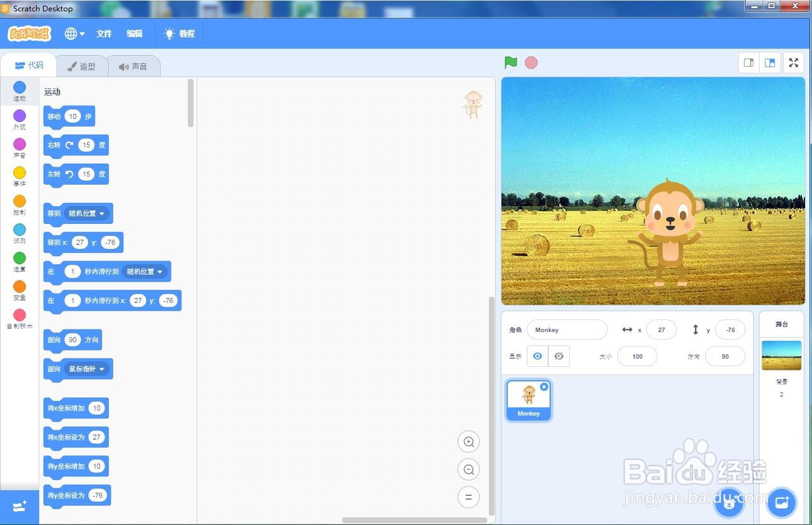Click the green flag to run project
This screenshot has width=812, height=525.
(510, 62)
